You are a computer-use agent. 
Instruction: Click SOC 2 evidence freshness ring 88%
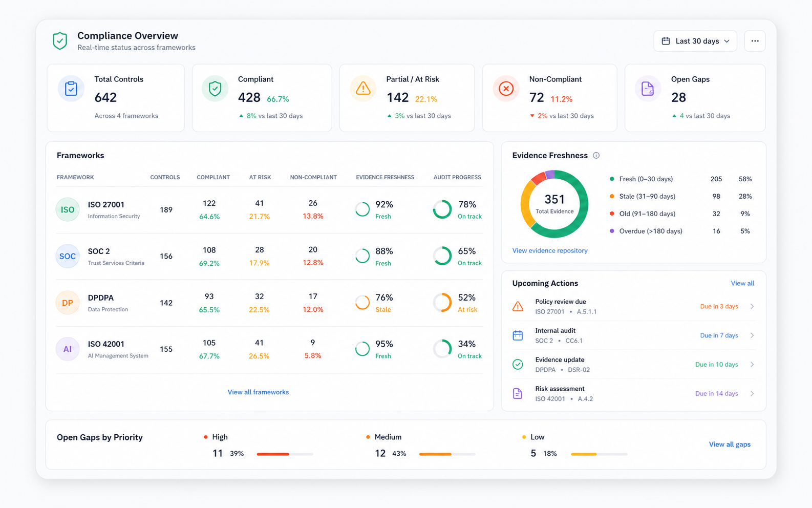click(x=362, y=256)
